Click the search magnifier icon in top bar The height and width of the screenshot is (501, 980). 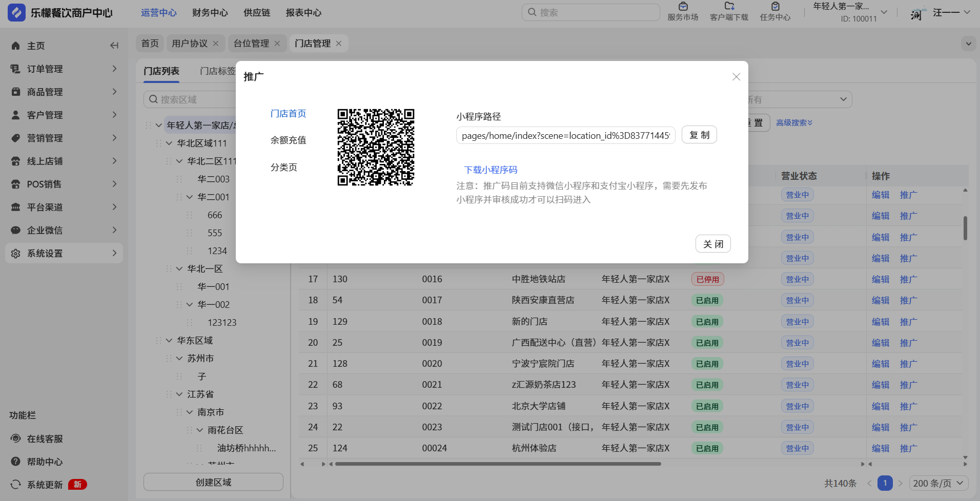[x=532, y=12]
